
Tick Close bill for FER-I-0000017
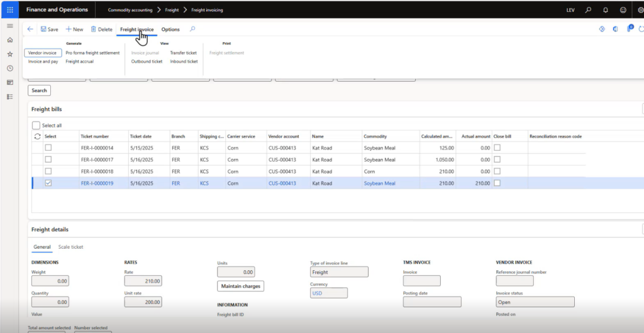coord(497,160)
